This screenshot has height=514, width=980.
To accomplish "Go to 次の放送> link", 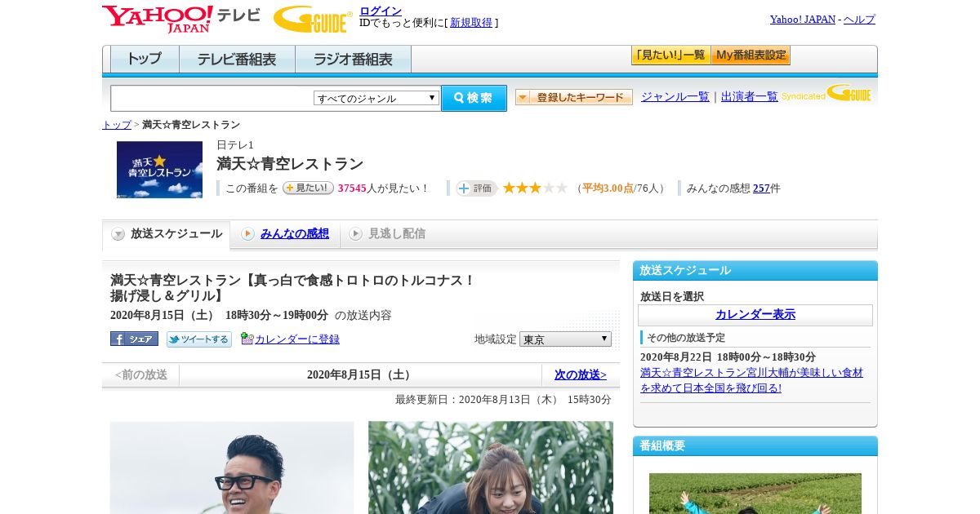I will click(x=581, y=375).
